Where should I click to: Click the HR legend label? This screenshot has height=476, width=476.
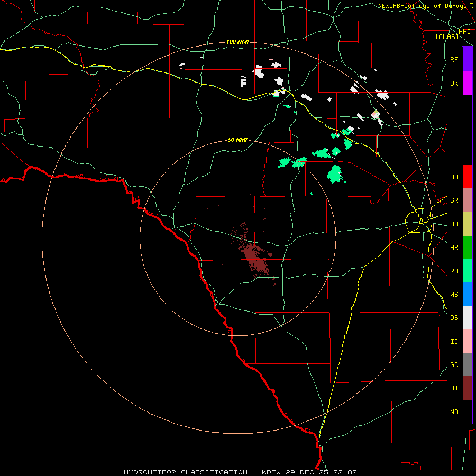click(x=454, y=248)
